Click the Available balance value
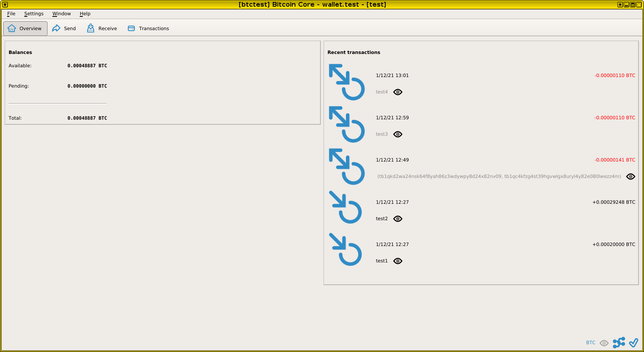 point(87,66)
